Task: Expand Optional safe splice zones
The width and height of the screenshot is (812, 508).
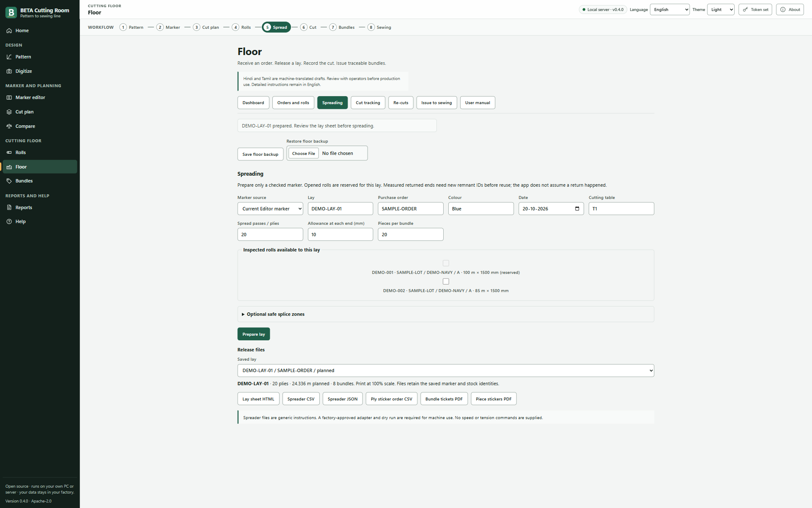Action: click(273, 314)
